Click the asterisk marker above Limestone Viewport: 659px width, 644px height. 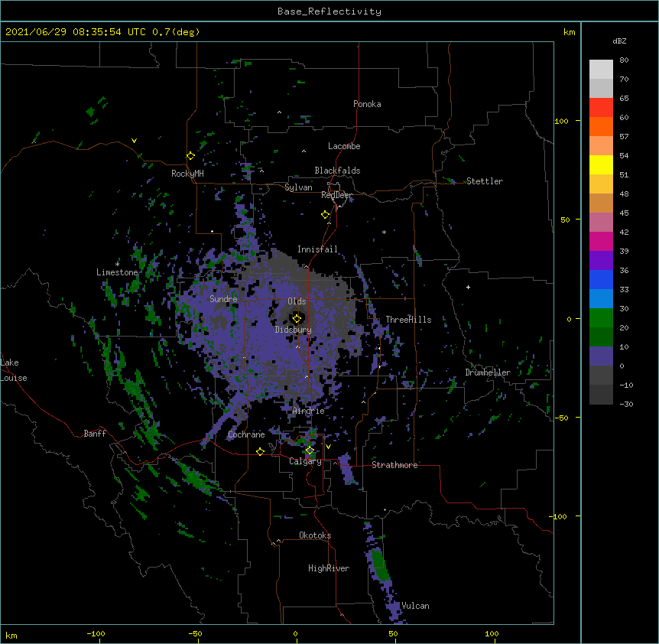pos(117,264)
